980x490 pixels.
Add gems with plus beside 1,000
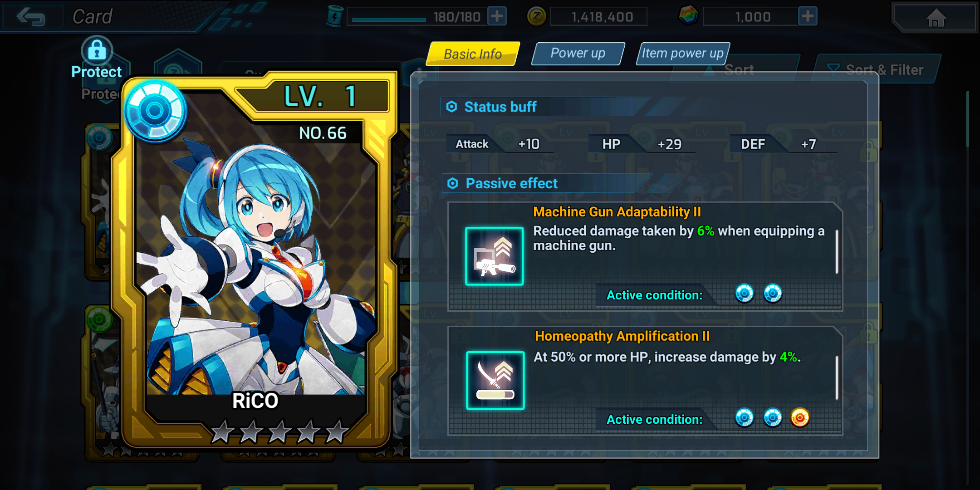tap(808, 16)
